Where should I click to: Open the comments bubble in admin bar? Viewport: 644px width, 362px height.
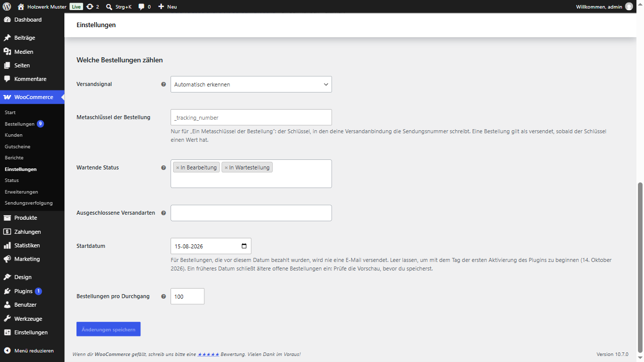(144, 7)
